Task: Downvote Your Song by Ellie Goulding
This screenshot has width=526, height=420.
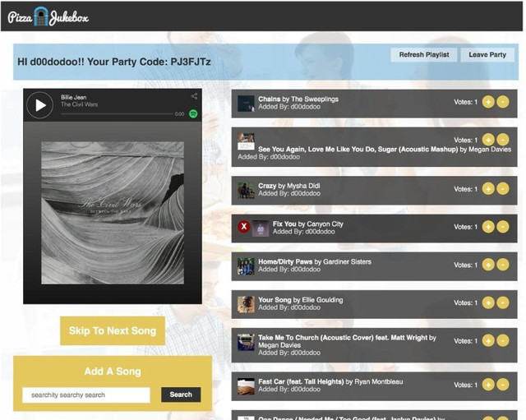Action: tap(502, 302)
